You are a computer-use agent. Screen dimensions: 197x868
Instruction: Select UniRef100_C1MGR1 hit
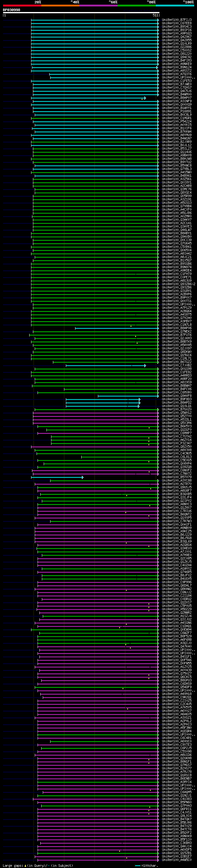click(177, 118)
